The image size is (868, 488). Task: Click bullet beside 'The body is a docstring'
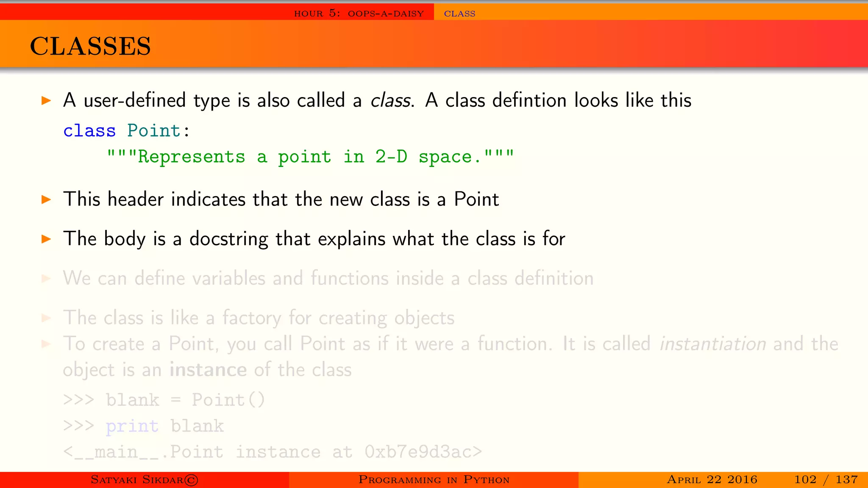[46, 239]
